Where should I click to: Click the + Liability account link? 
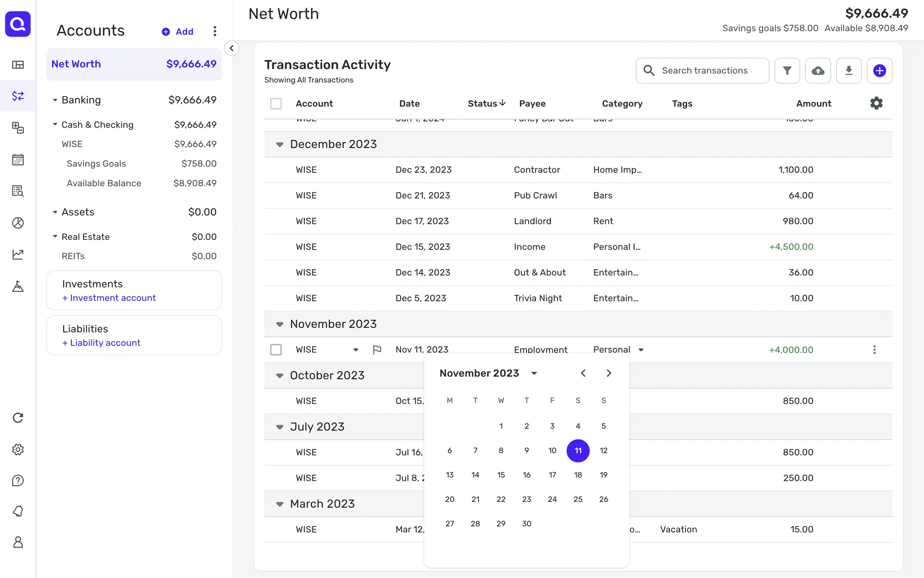pos(101,343)
